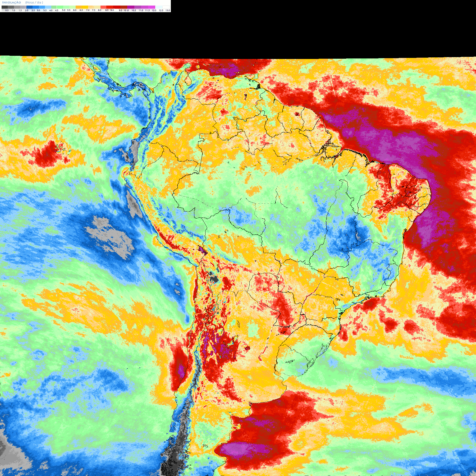Click the 'Insolação' legend title

click(12, 2)
